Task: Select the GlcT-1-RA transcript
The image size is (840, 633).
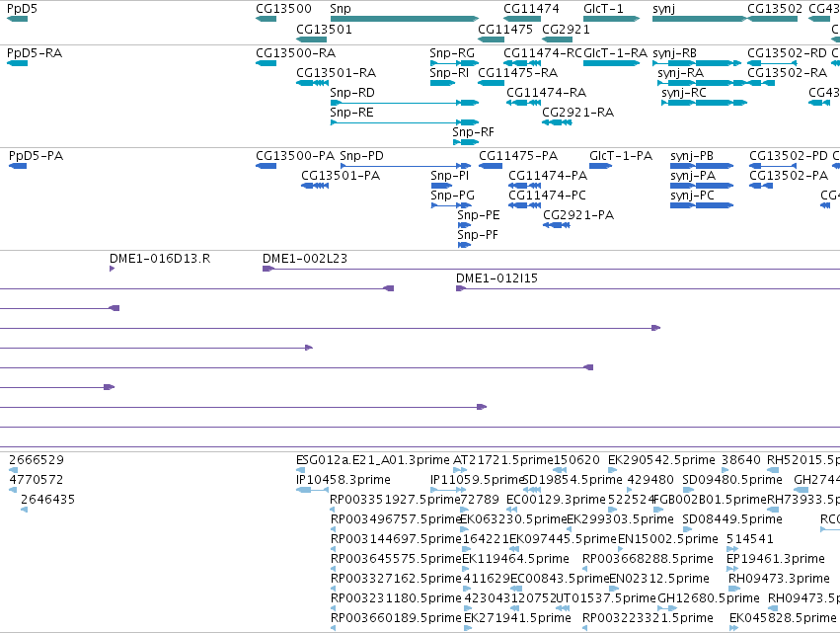Action: 611,63
